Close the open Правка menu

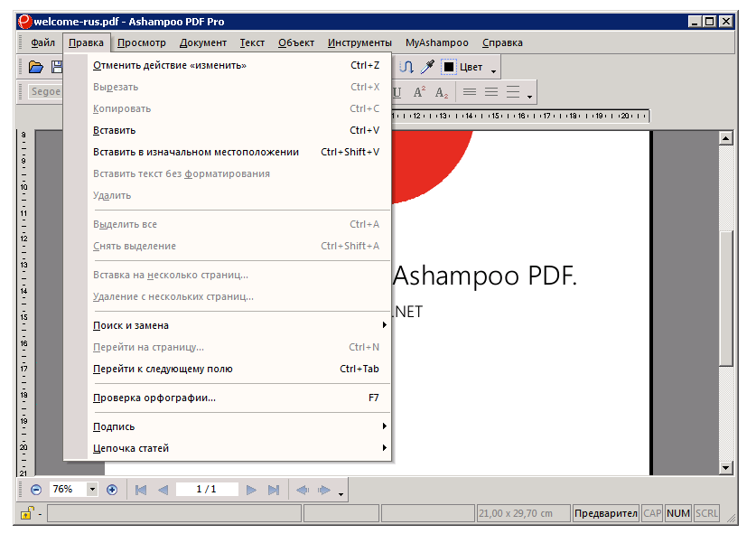[x=86, y=42]
